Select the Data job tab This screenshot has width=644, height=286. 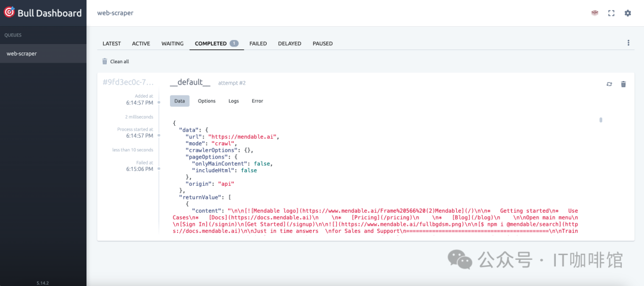pos(180,101)
